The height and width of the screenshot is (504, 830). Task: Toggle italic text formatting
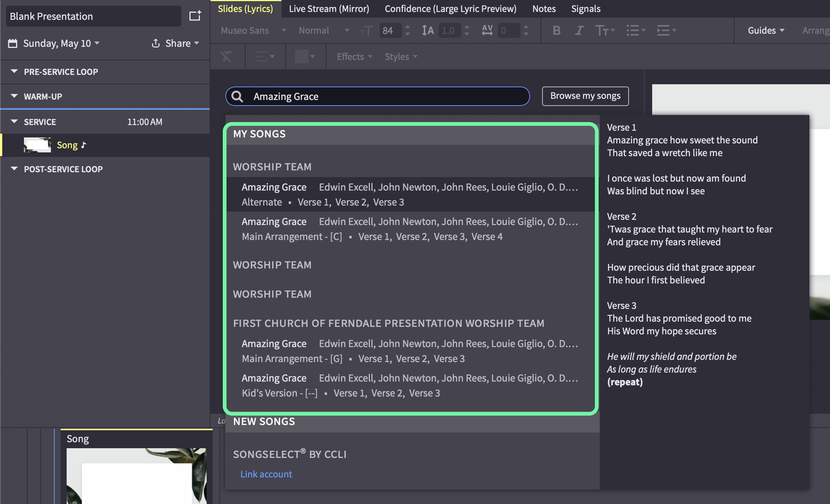click(579, 30)
